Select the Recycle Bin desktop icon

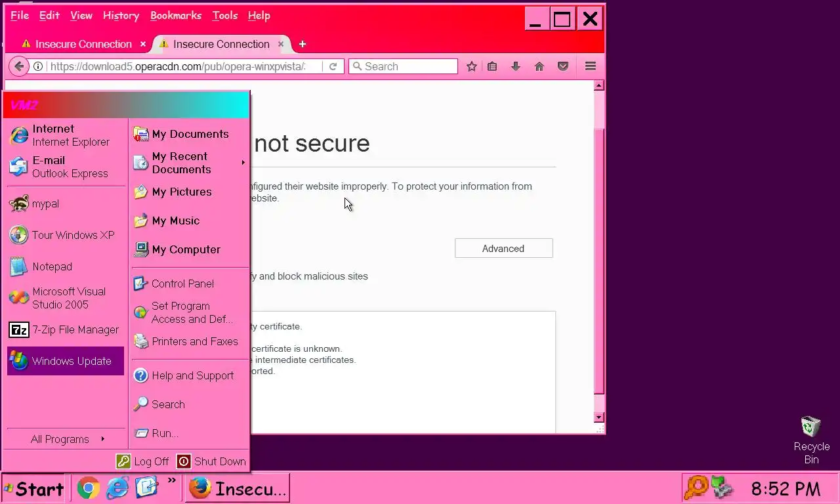[812, 440]
